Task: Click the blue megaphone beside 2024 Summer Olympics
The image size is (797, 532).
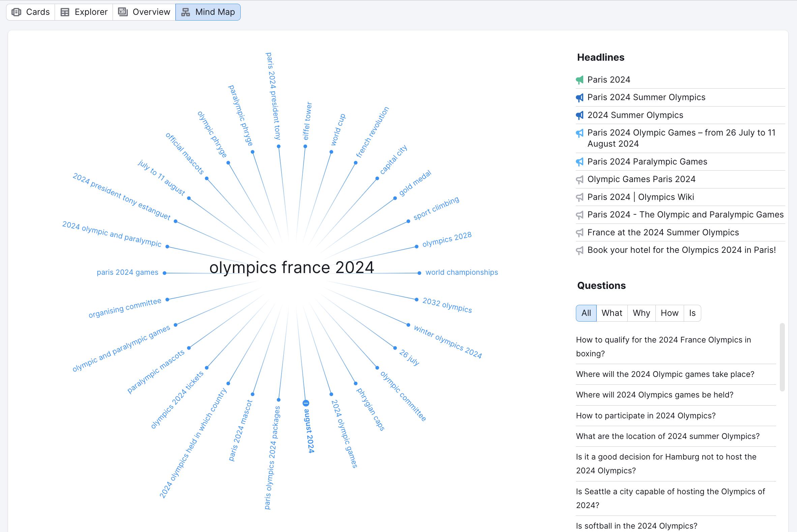Action: [579, 115]
